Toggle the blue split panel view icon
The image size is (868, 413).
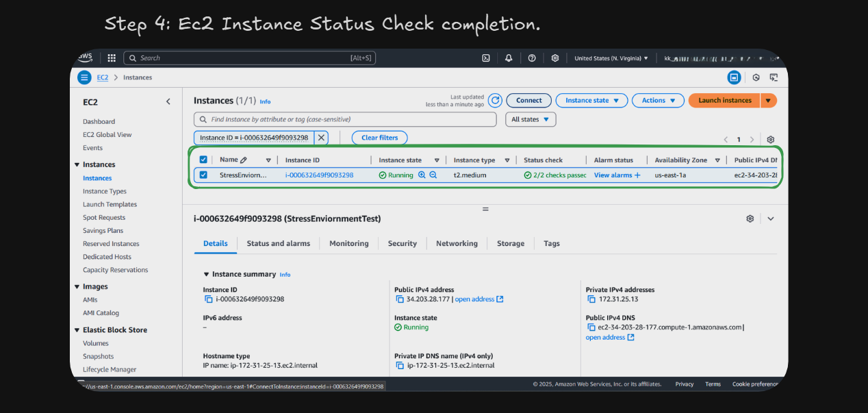click(x=734, y=77)
